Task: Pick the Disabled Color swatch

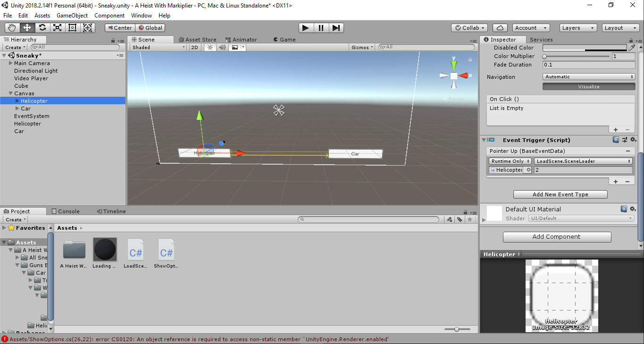Action: click(x=585, y=48)
